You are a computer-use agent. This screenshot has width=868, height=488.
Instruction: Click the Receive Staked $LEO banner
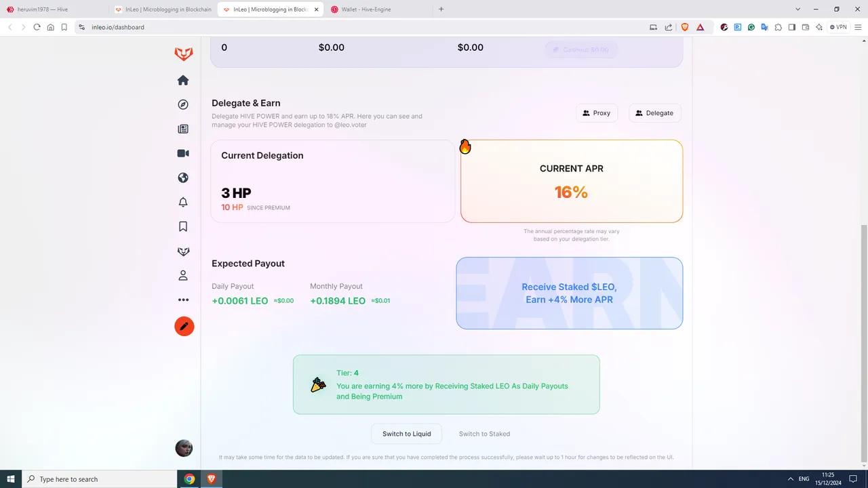pos(570,293)
